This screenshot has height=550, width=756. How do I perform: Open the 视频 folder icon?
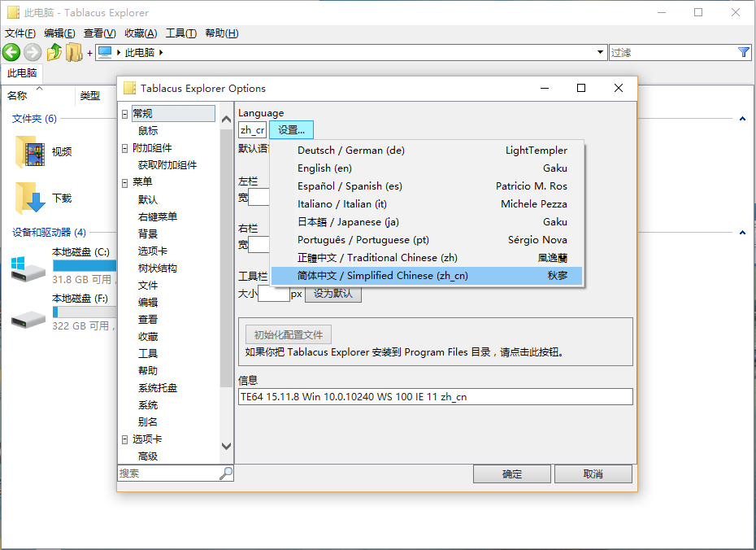[x=31, y=151]
